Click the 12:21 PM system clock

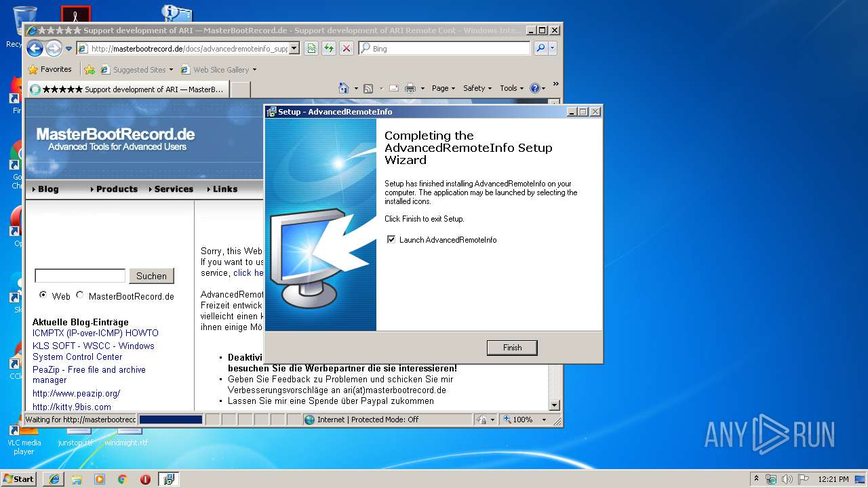coord(833,479)
